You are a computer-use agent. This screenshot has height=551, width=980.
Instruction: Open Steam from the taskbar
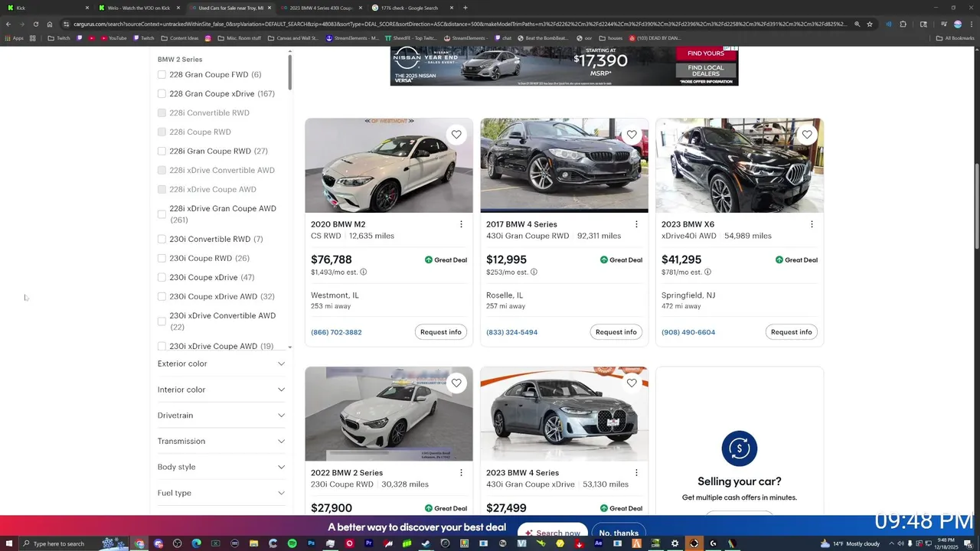click(426, 543)
